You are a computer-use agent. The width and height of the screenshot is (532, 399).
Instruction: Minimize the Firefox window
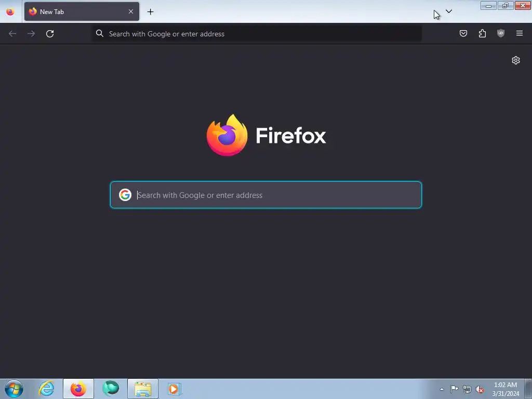coord(488,6)
